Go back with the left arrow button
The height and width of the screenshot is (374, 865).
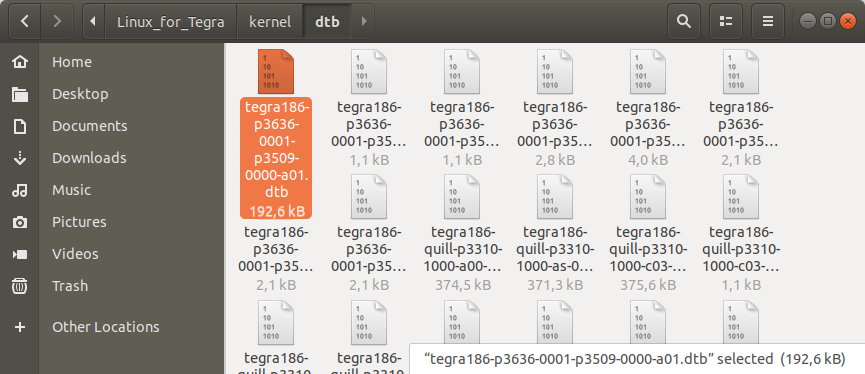click(x=25, y=22)
